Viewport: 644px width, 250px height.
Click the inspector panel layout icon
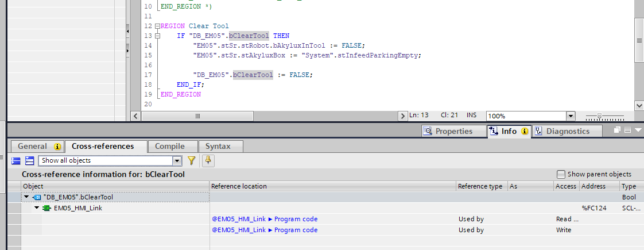627,130
